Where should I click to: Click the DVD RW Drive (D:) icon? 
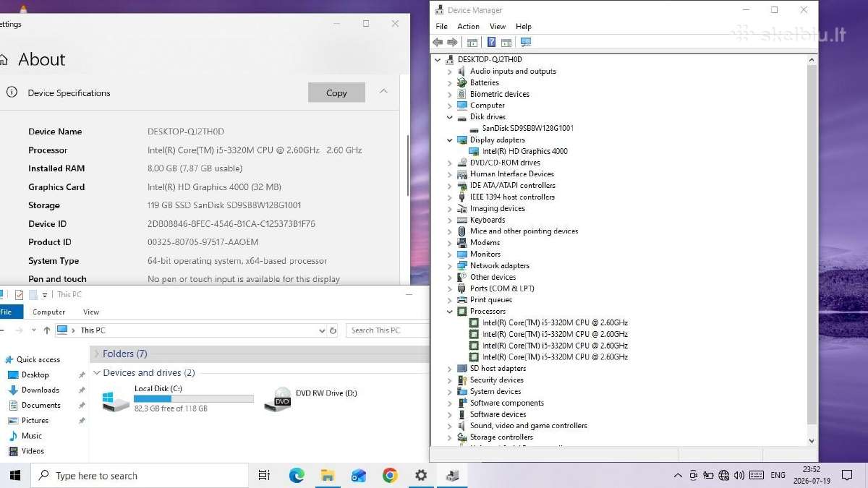coord(277,400)
